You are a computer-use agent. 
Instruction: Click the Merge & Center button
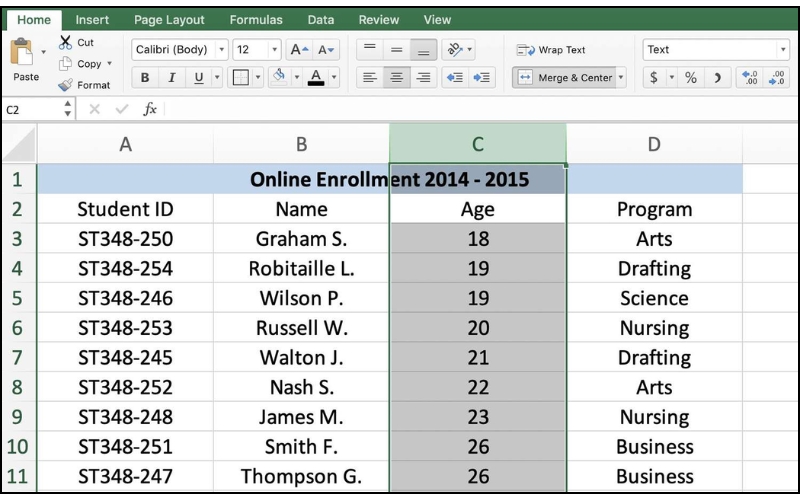coord(566,78)
